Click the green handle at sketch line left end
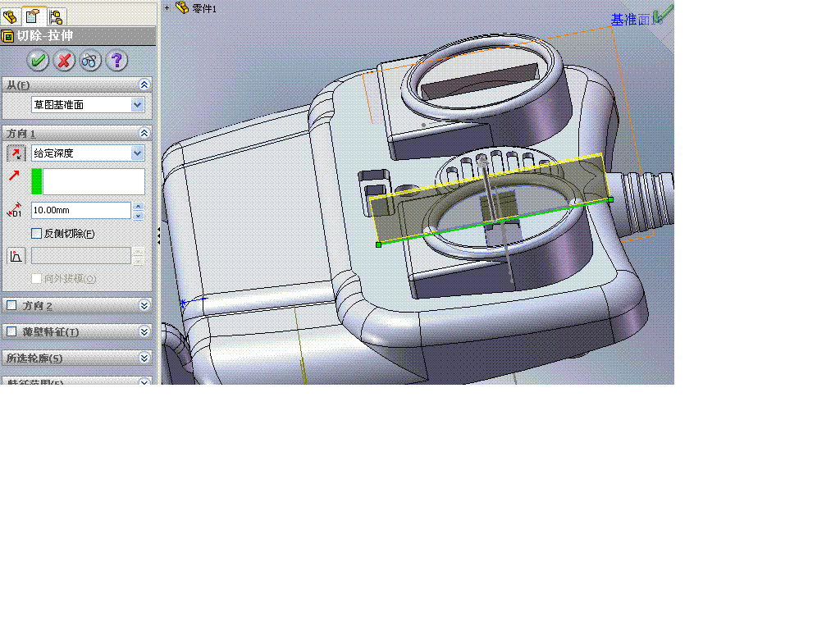Image resolution: width=840 pixels, height=630 pixels. 379,244
